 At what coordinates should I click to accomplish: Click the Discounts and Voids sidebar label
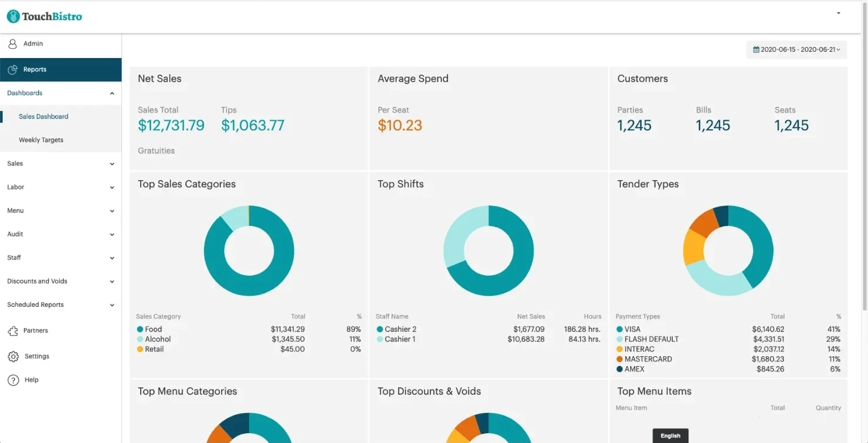click(37, 282)
